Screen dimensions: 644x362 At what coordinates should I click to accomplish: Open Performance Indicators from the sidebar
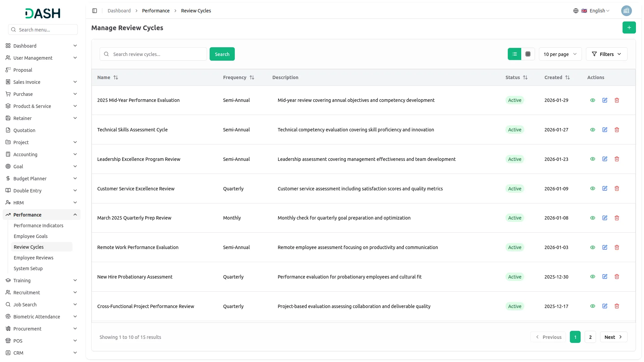coord(38,225)
